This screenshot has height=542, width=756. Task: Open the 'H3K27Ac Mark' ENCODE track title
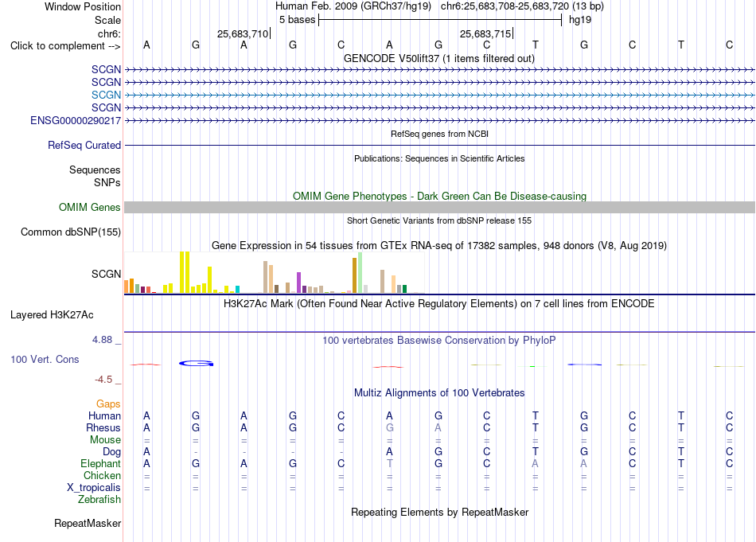pyautogui.click(x=439, y=304)
